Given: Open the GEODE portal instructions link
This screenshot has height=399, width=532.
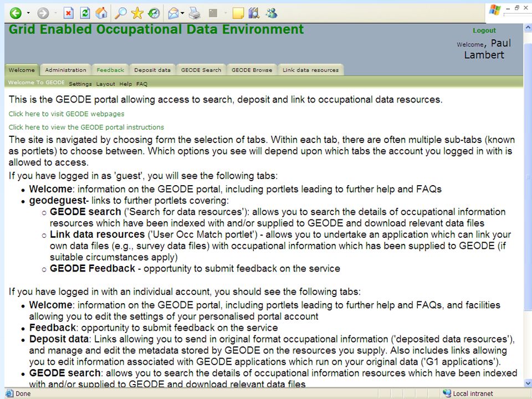Looking at the screenshot, I should tap(86, 127).
